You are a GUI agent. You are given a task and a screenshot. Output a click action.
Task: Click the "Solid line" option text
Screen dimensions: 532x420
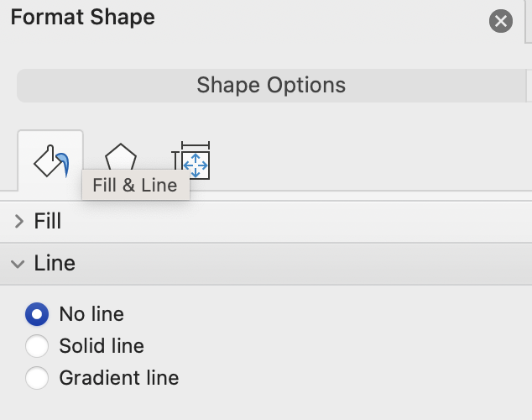click(x=102, y=346)
